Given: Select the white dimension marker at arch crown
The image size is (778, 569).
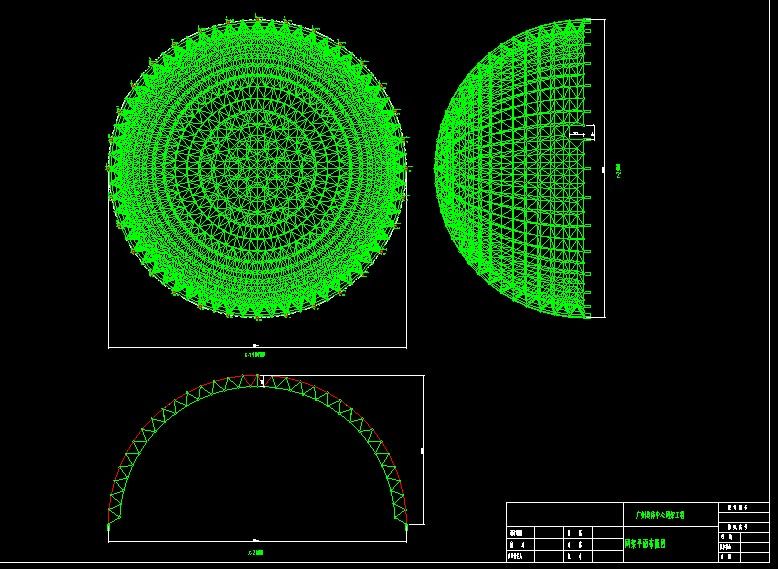Looking at the screenshot, I should pos(259,381).
